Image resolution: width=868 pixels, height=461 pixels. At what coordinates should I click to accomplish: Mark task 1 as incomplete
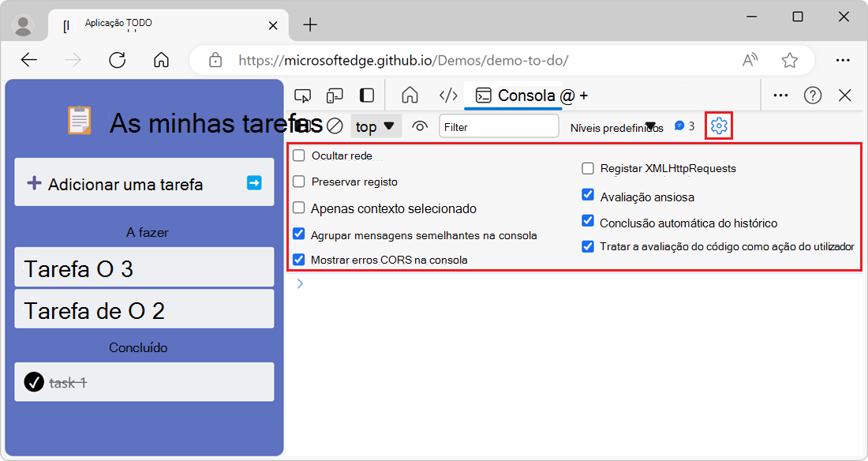[x=32, y=381]
